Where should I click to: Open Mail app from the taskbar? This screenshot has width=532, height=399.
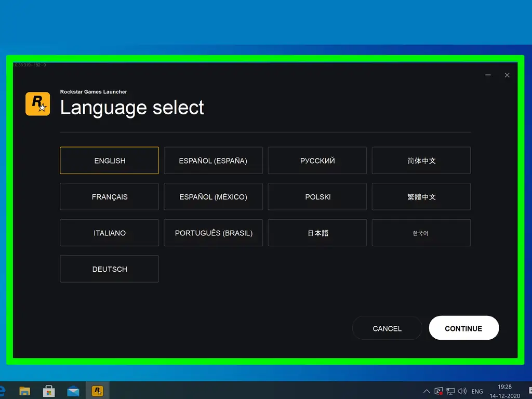pyautogui.click(x=73, y=391)
